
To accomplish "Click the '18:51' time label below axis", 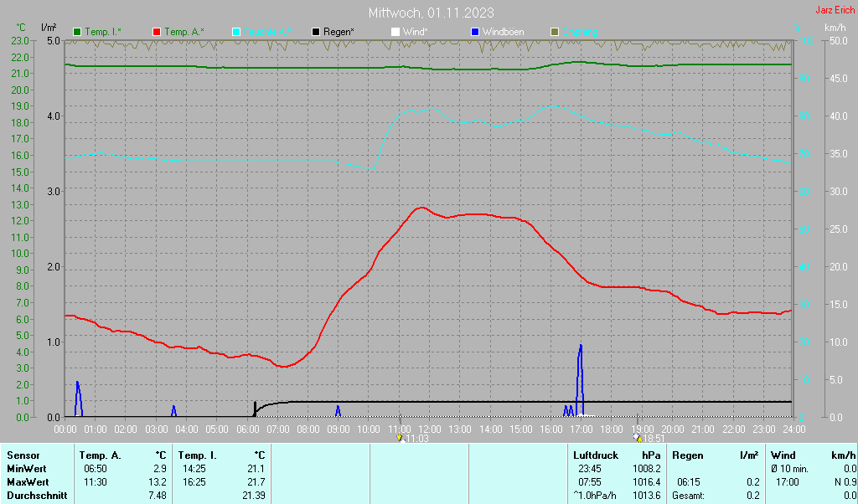I will point(654,439).
